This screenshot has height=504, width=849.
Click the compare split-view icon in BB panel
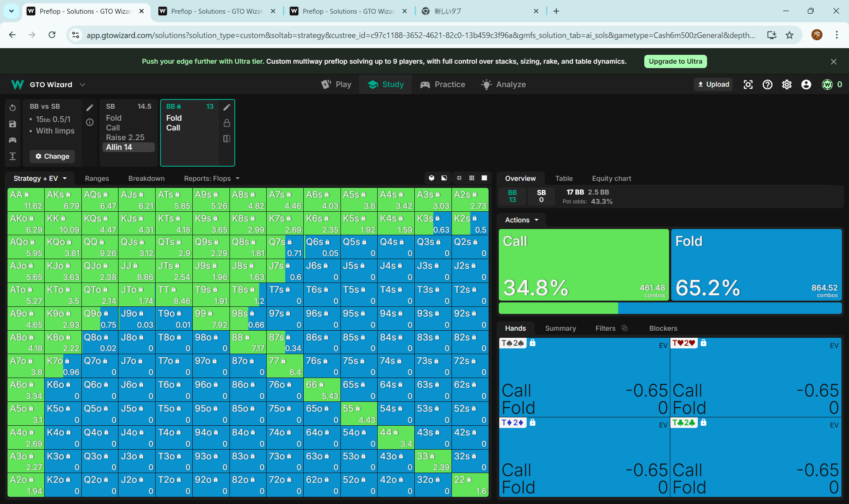[227, 138]
